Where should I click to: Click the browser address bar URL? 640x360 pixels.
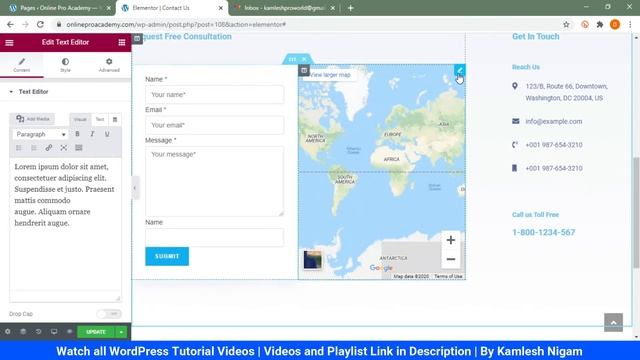point(176,24)
